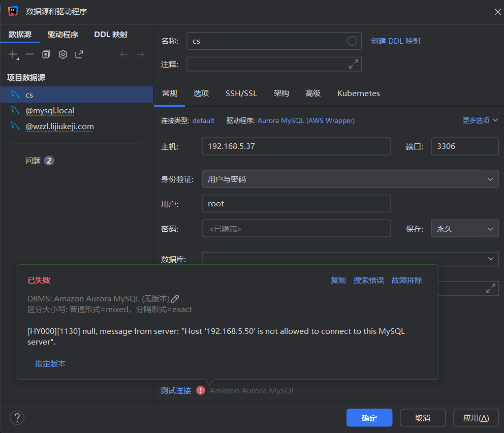Click the 取消 button
The image size is (504, 433).
click(x=422, y=418)
